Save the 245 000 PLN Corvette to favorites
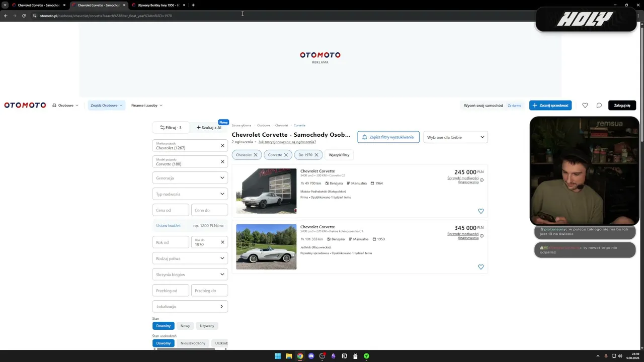The image size is (644, 362). pos(480,211)
